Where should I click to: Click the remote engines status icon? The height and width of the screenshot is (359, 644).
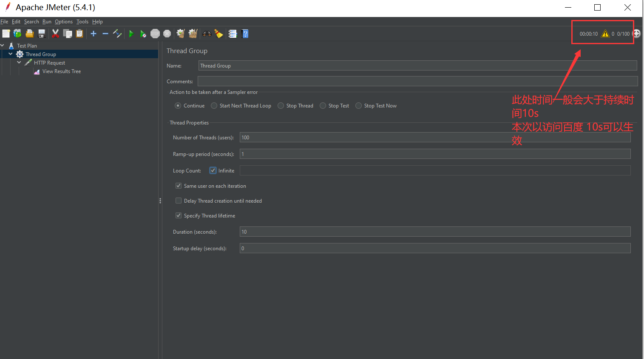(637, 34)
